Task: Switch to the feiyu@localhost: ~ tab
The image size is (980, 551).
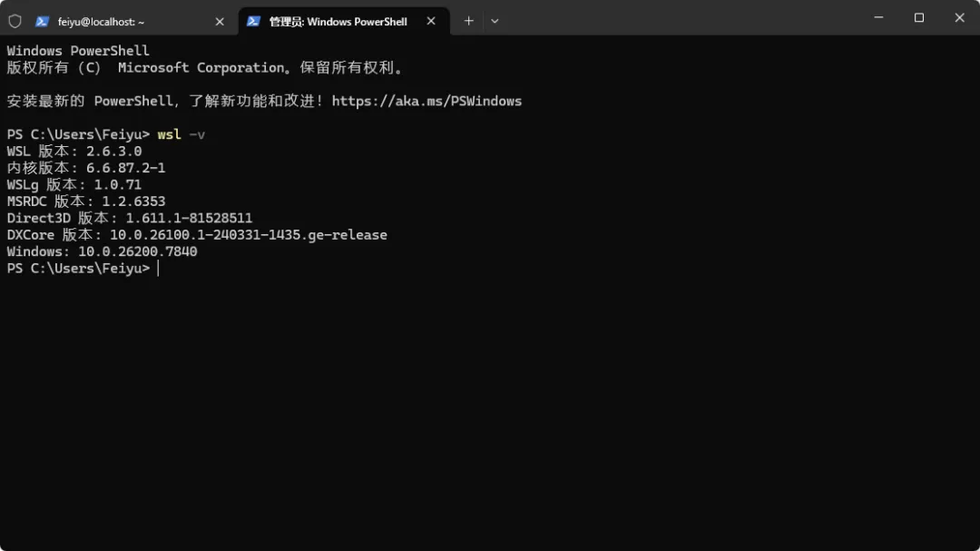Action: pos(130,21)
